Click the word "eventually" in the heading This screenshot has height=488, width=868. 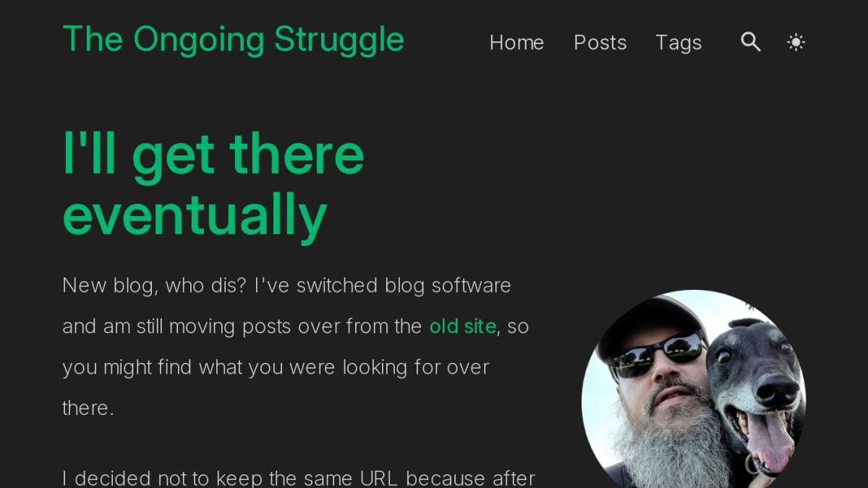click(195, 215)
